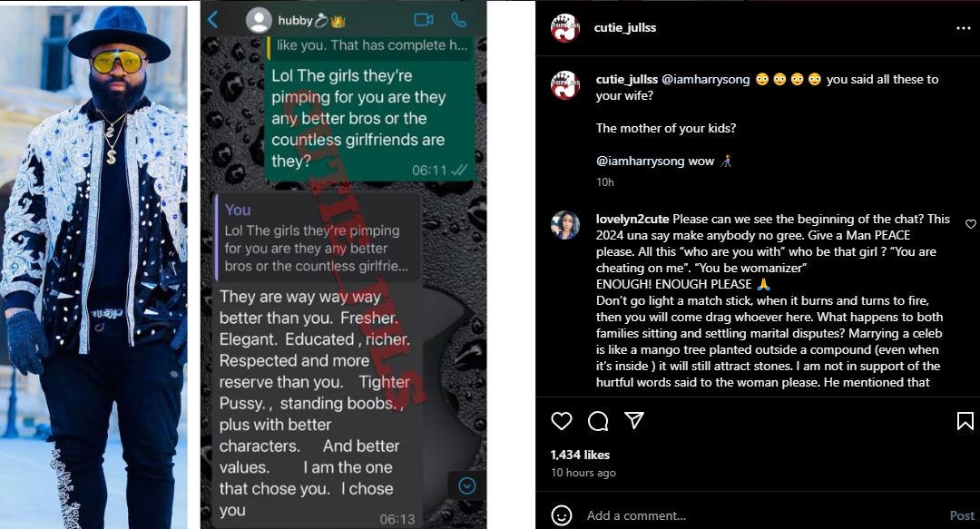Open comments via the speech bubble icon
This screenshot has width=980, height=529.
[x=598, y=421]
